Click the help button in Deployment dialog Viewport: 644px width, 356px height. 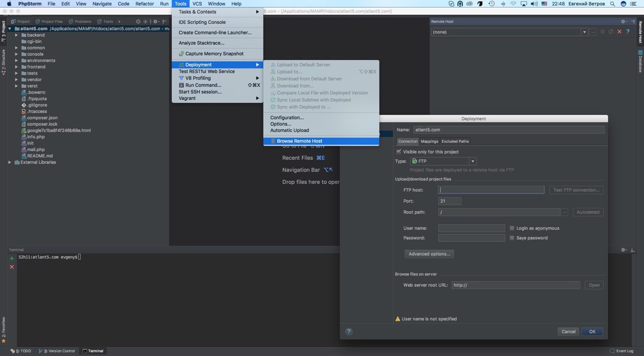[x=349, y=331]
